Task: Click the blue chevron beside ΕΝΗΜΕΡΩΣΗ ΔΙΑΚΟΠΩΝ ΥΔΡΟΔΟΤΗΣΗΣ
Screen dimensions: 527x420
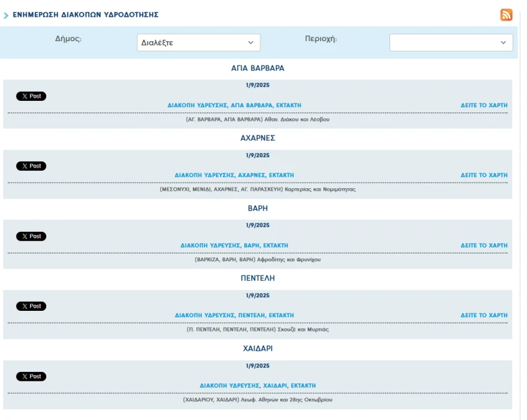Action: pos(6,15)
